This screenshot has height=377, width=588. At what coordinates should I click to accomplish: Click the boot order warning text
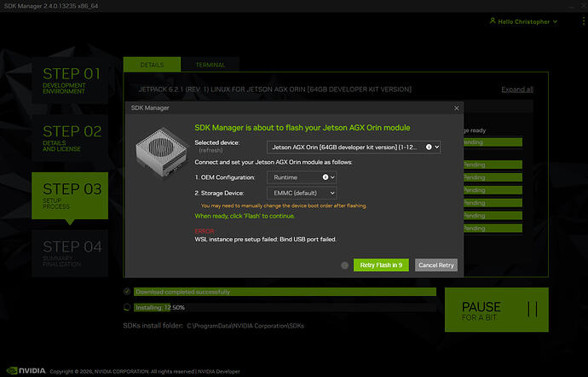coord(284,206)
